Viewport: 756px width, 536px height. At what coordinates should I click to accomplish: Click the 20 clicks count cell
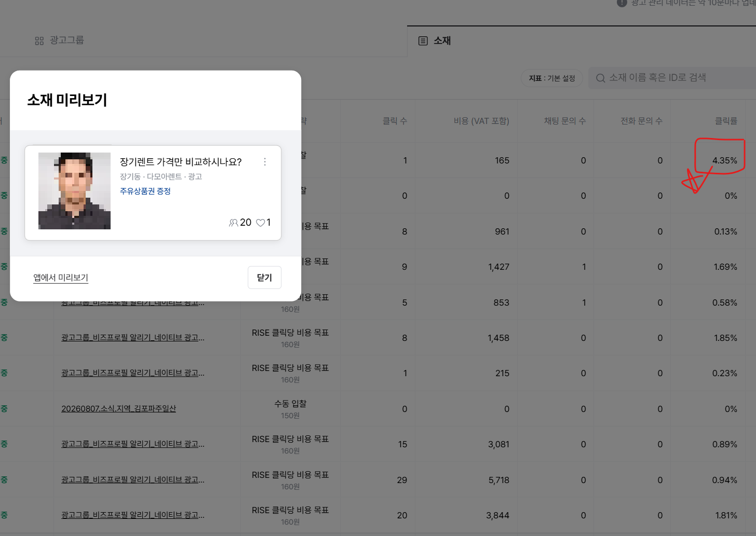(x=402, y=515)
